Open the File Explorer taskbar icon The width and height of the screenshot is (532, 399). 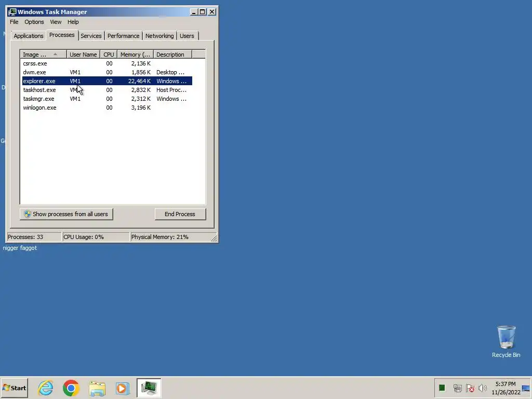pyautogui.click(x=97, y=388)
